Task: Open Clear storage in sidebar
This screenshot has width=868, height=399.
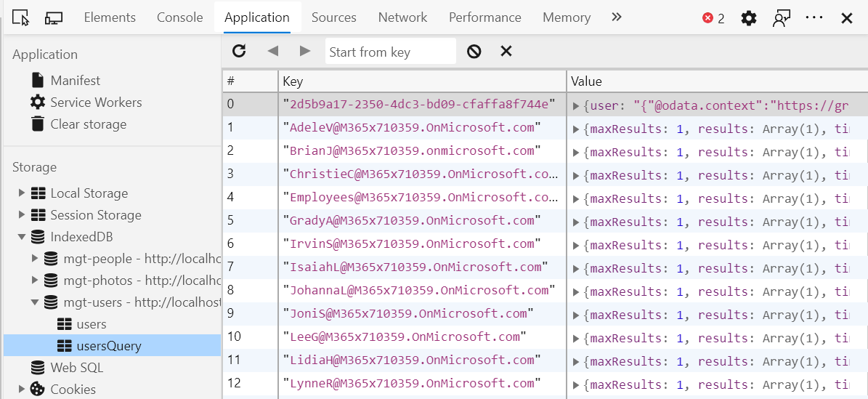Action: coord(88,124)
